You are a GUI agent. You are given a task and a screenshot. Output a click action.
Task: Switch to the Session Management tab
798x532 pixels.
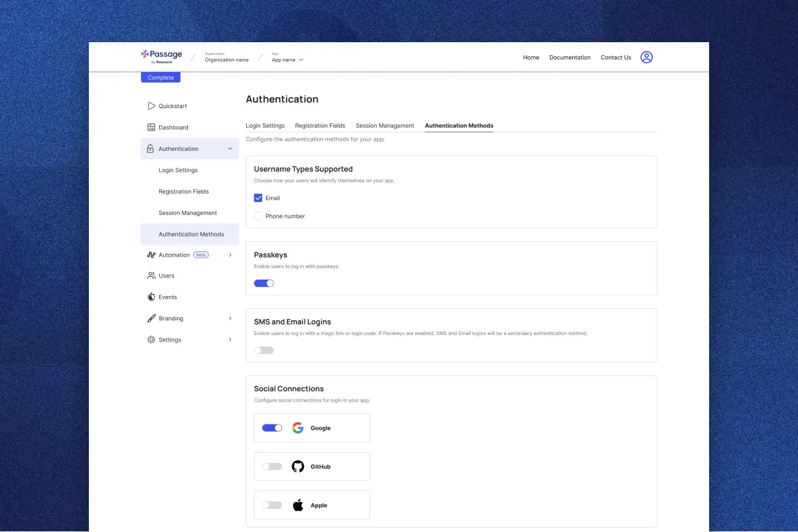(x=384, y=125)
